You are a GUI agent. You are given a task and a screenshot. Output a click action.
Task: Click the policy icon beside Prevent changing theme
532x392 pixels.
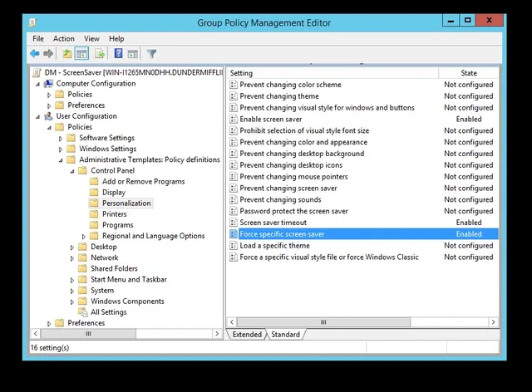tap(234, 96)
